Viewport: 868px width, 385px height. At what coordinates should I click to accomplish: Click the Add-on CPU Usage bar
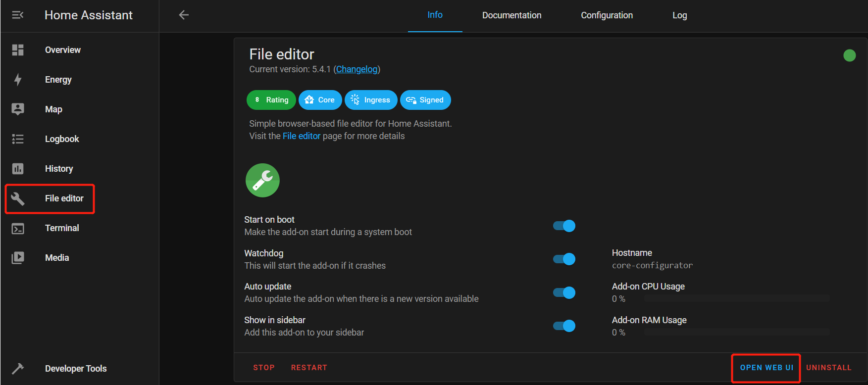pyautogui.click(x=737, y=298)
